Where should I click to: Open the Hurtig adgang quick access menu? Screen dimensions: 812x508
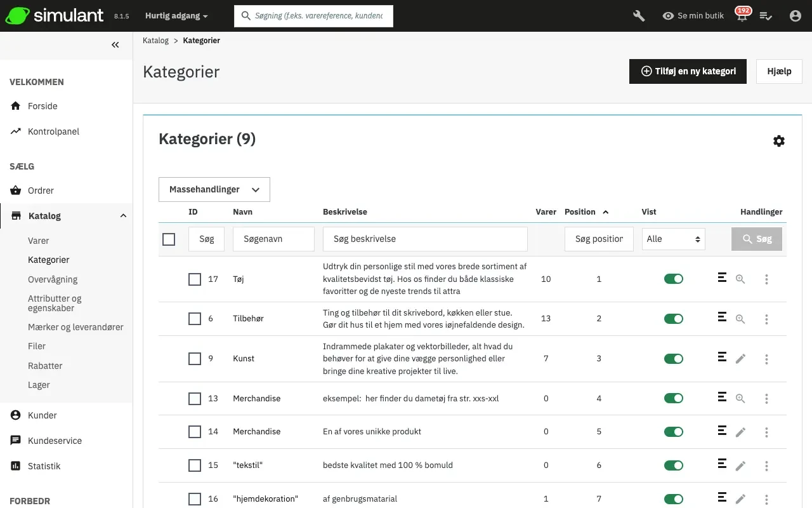click(x=176, y=16)
